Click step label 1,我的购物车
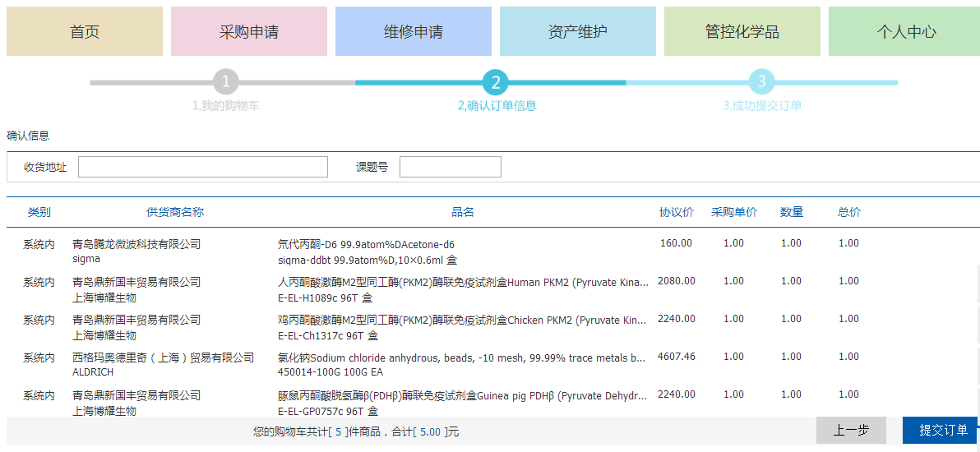Viewport: 980px width, 452px height. point(225,106)
